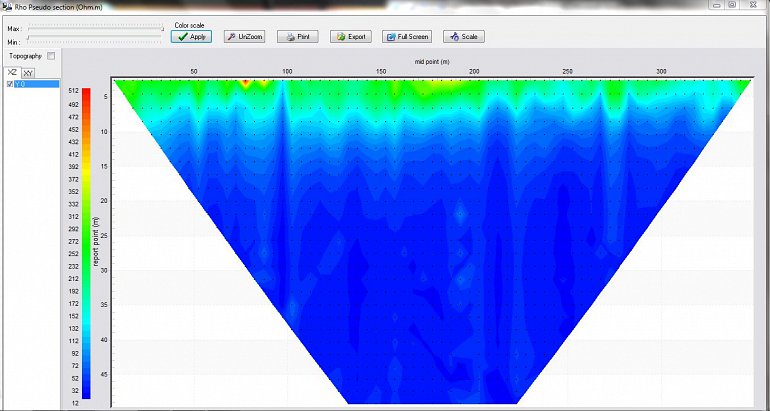This screenshot has height=411, width=770.
Task: Click the 20 tick on depth axis
Action: click(x=104, y=201)
